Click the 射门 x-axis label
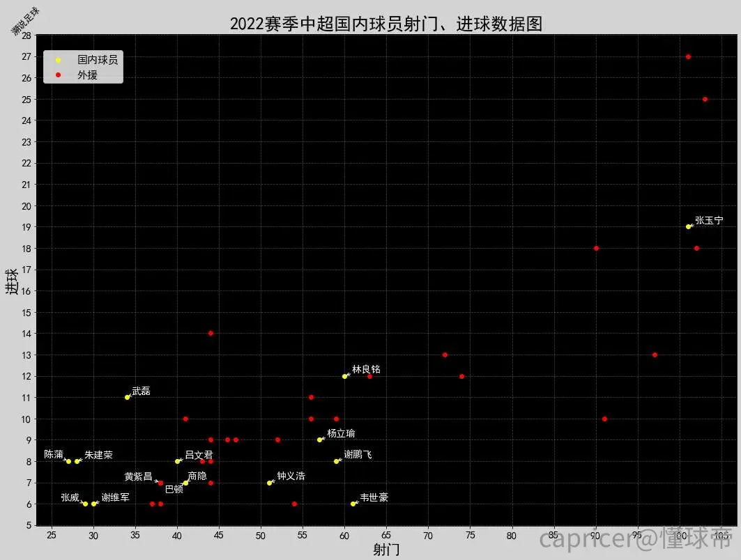 click(x=386, y=550)
